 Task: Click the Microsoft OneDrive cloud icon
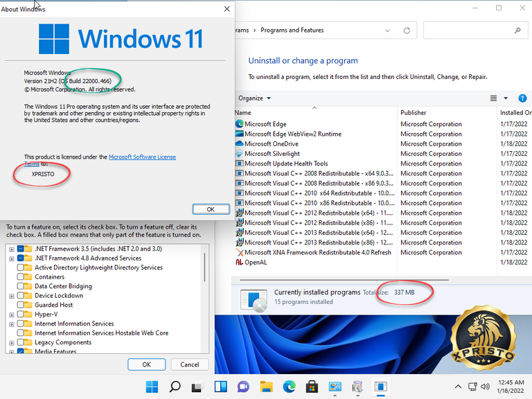point(240,143)
